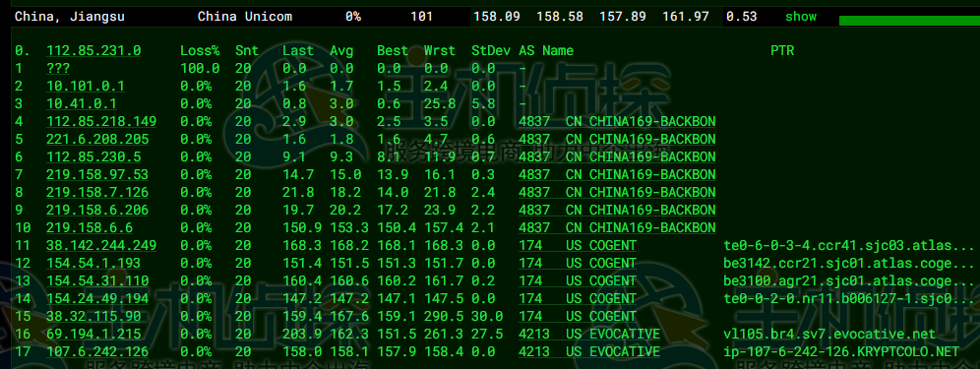Viewport: 980px width, 369px height.
Task: Open the 112.85.231.0 source IP link
Action: click(x=93, y=50)
